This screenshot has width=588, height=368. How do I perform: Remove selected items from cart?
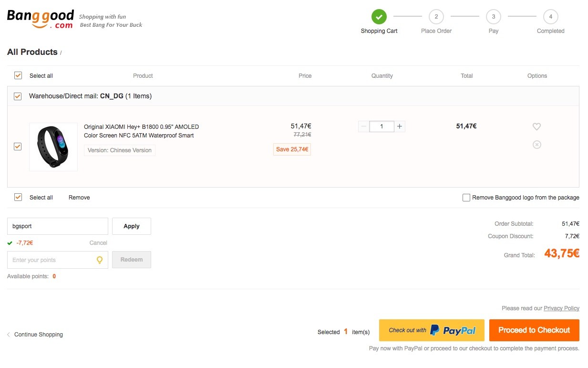(79, 198)
